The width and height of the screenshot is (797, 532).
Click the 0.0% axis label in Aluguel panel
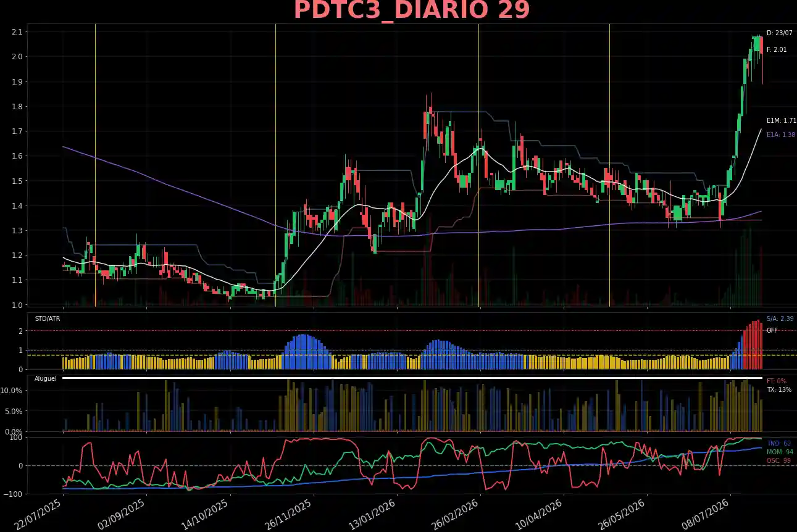coord(14,431)
